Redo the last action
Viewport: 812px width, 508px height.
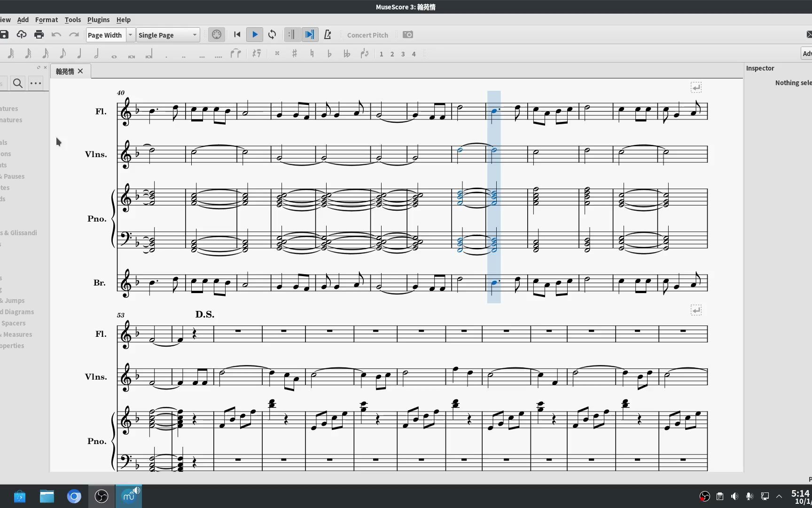coord(74,34)
